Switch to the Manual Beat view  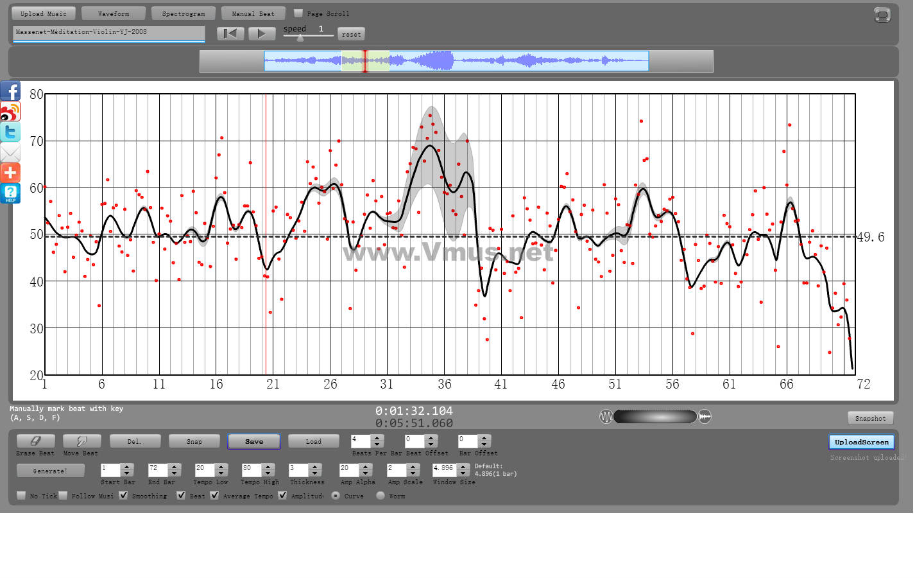pos(253,13)
